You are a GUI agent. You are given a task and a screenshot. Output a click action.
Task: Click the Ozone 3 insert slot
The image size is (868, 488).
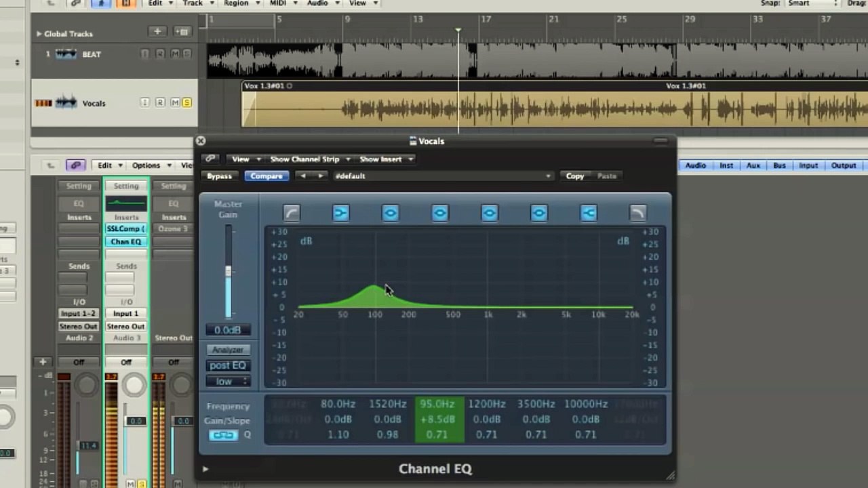tap(173, 228)
